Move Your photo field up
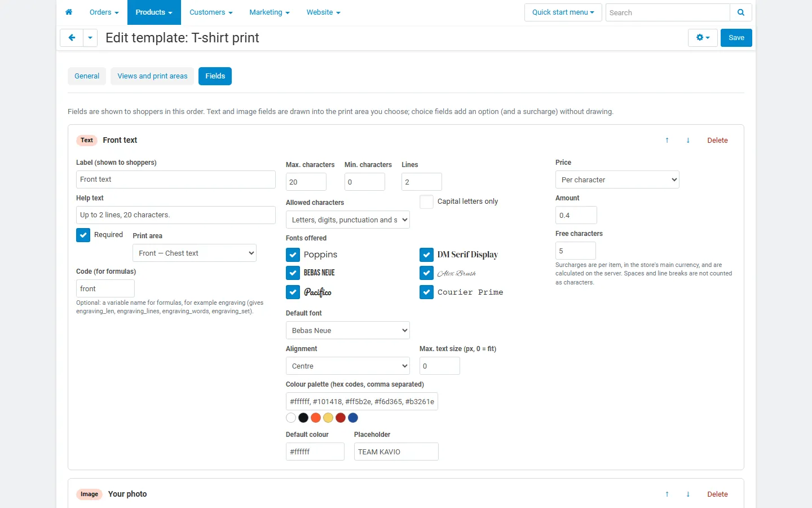Viewport: 812px width, 508px height. pos(667,494)
